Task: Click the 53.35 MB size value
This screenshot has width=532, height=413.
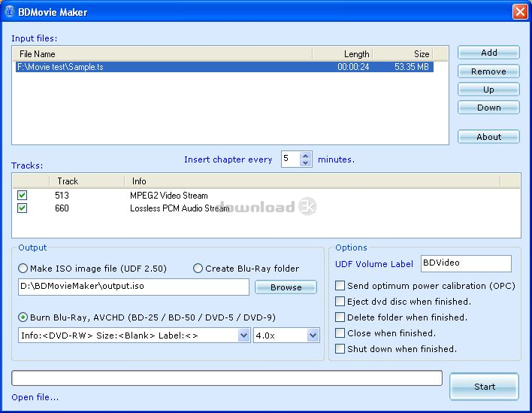Action: tap(412, 66)
